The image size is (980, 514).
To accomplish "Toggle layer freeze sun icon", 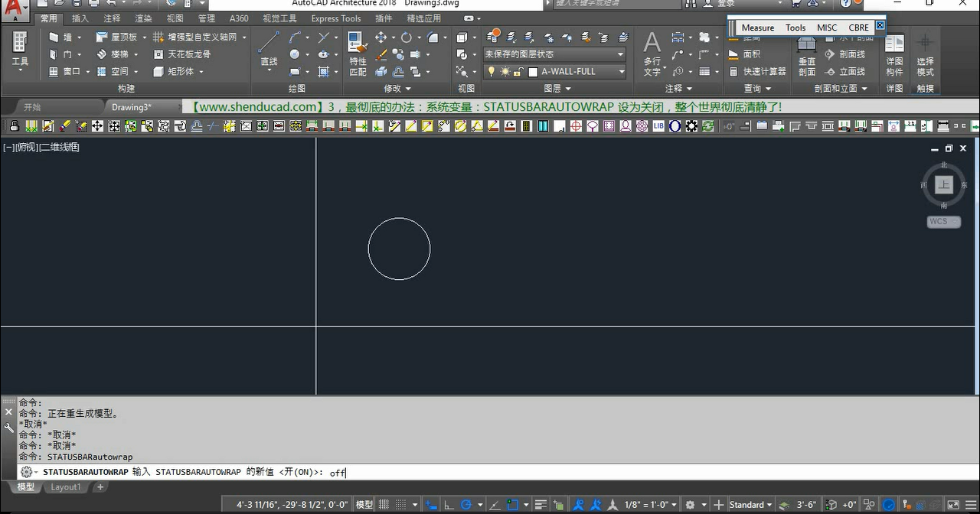I will (x=505, y=71).
